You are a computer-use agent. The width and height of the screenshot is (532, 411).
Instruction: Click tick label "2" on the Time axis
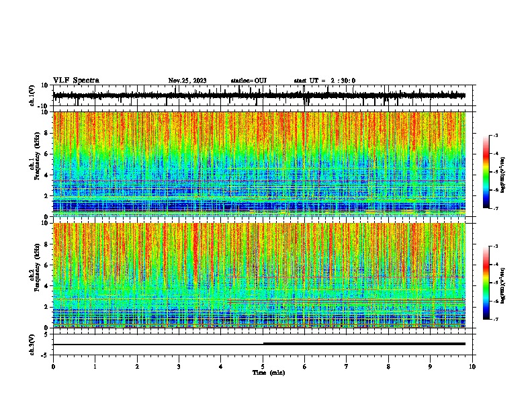click(x=137, y=367)
